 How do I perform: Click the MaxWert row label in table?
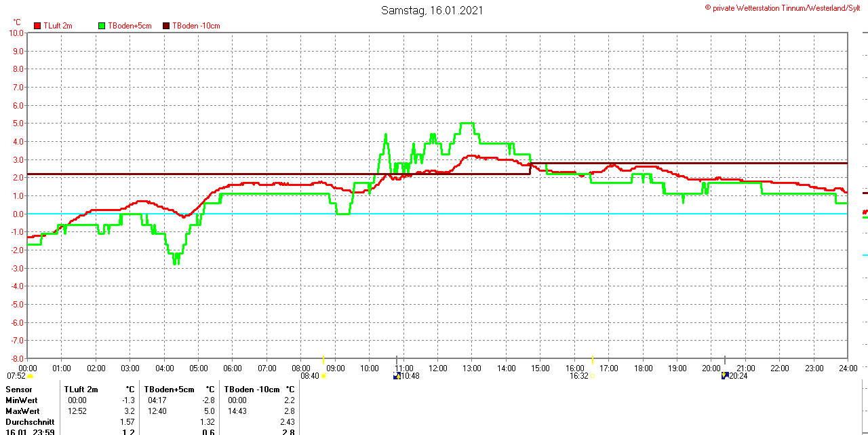pyautogui.click(x=22, y=411)
